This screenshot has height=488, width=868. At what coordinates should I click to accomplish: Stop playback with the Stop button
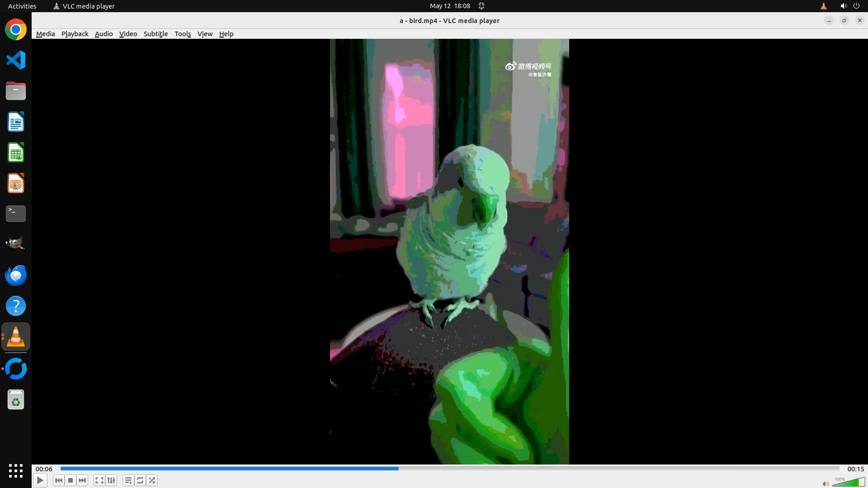(x=71, y=480)
